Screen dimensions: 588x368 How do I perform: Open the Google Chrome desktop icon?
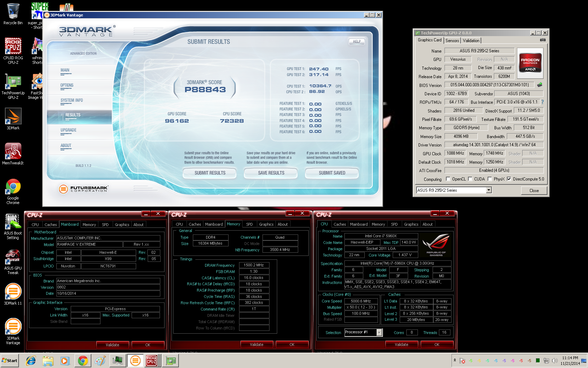coord(13,191)
